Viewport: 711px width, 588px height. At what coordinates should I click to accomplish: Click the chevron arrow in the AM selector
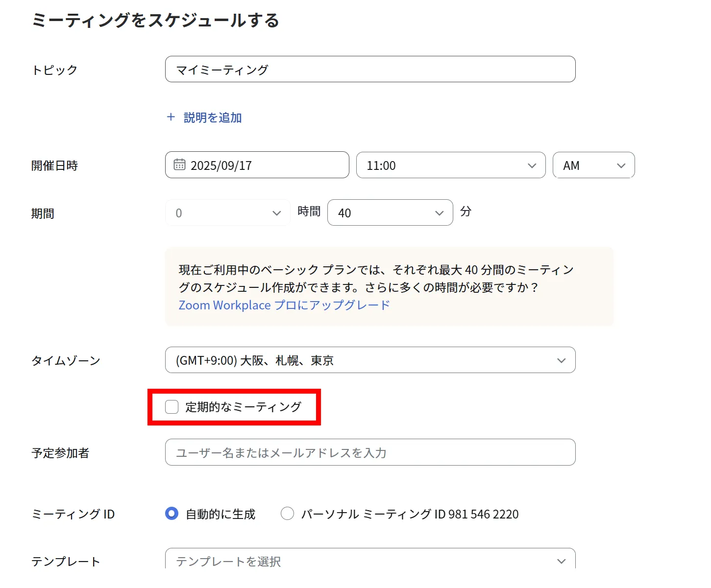click(x=621, y=165)
